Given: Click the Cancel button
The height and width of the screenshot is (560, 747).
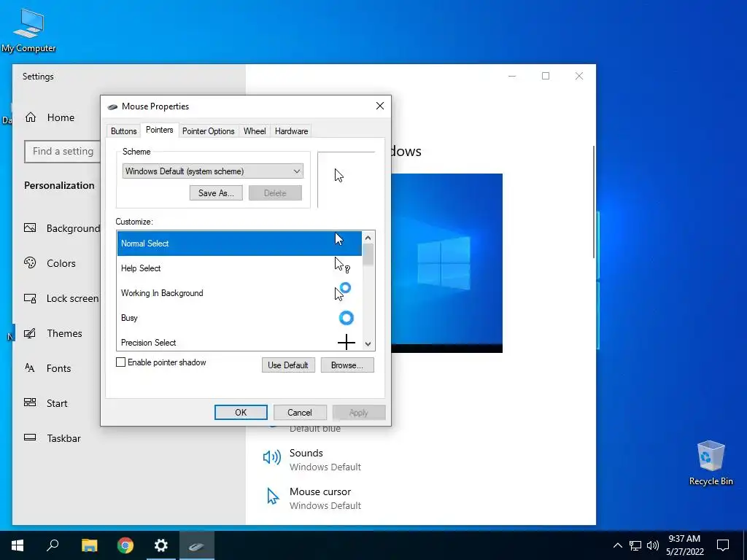Looking at the screenshot, I should tap(300, 413).
